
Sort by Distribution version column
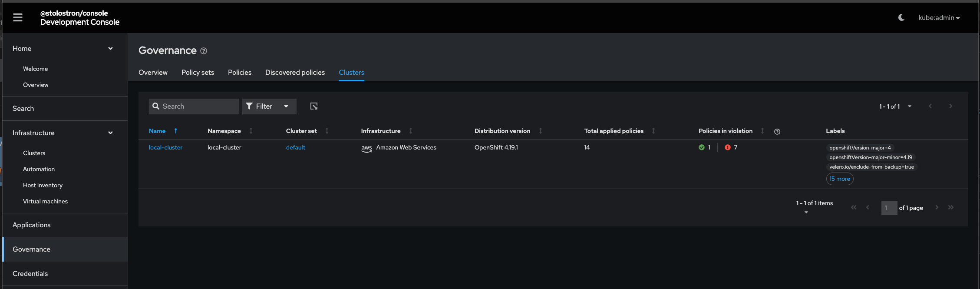541,131
